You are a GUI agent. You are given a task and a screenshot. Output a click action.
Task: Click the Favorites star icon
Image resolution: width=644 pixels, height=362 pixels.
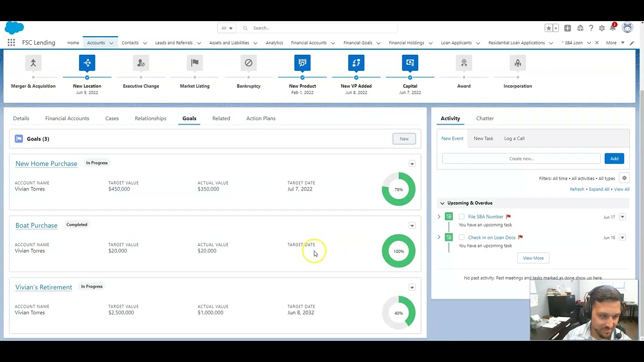tap(549, 28)
